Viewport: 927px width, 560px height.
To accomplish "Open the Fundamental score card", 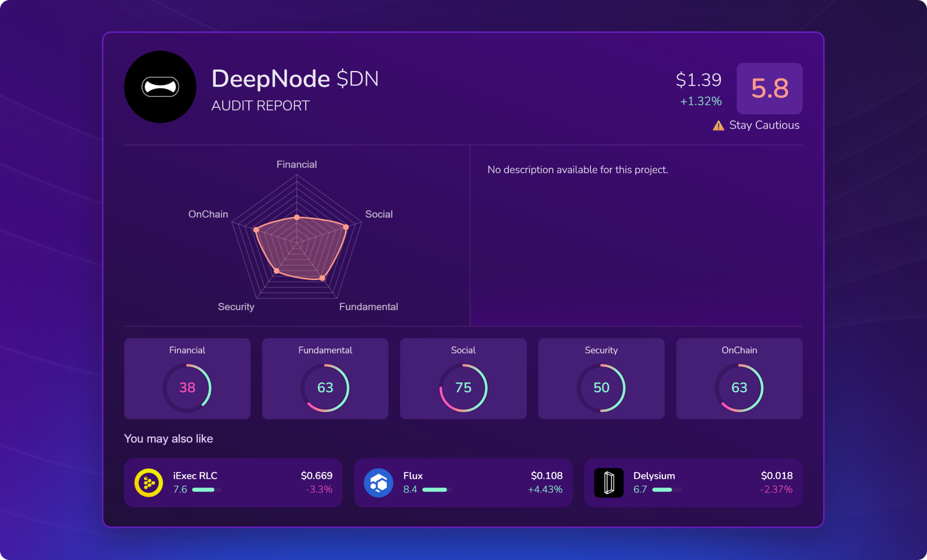I will tap(325, 378).
